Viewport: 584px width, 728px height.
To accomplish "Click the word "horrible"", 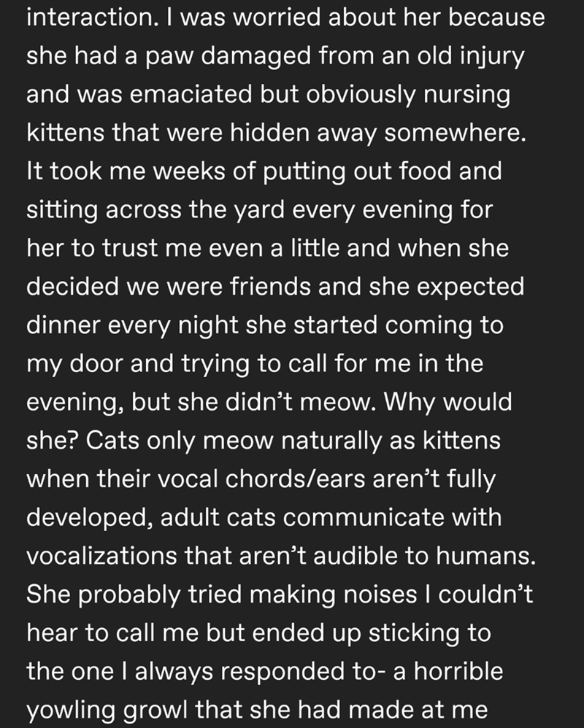I will click(458, 672).
